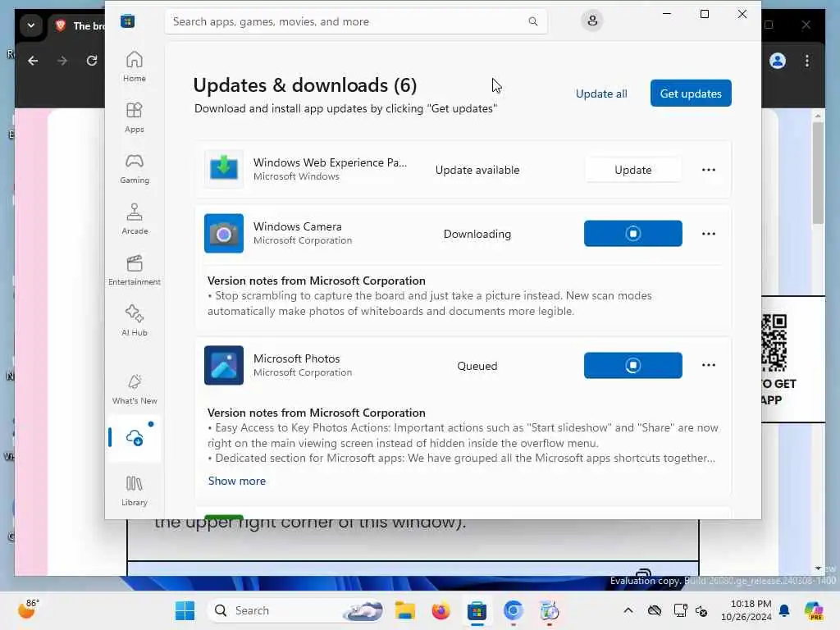Open Library in the Store sidebar
840x630 pixels.
point(134,491)
